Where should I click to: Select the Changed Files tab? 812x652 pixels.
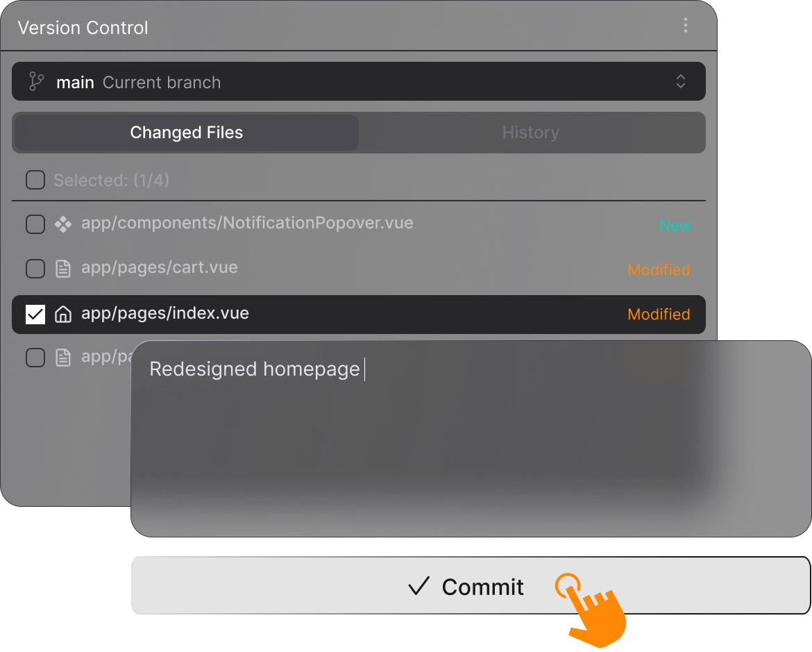[187, 133]
